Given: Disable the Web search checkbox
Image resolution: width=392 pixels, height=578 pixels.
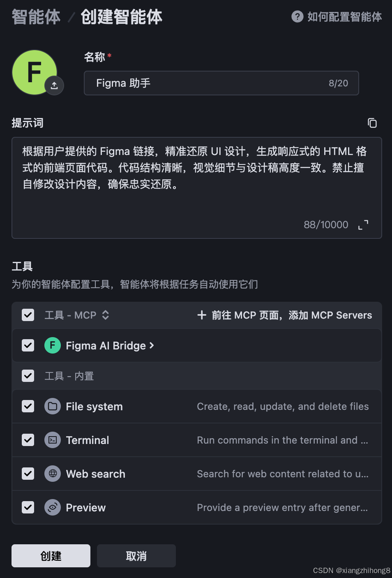Looking at the screenshot, I should 28,474.
